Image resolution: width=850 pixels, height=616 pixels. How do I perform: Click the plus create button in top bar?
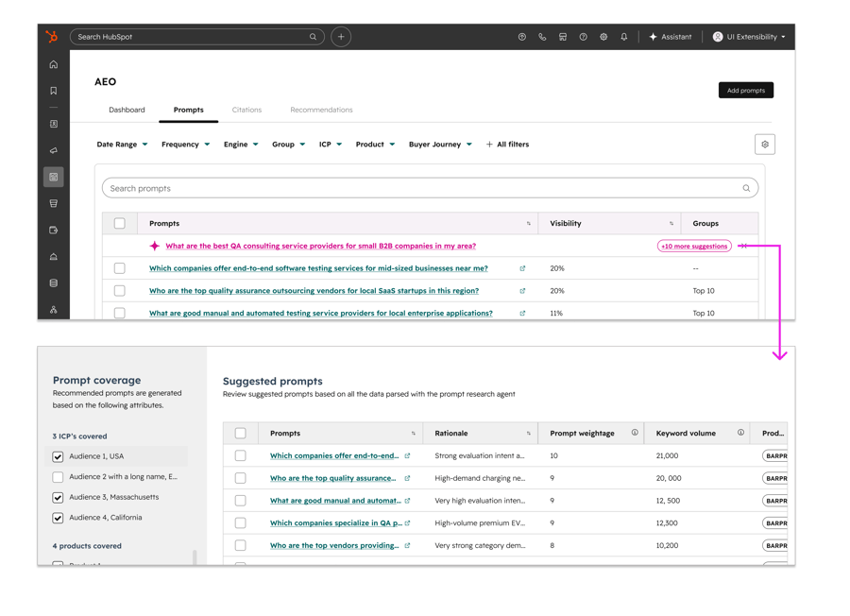(341, 37)
